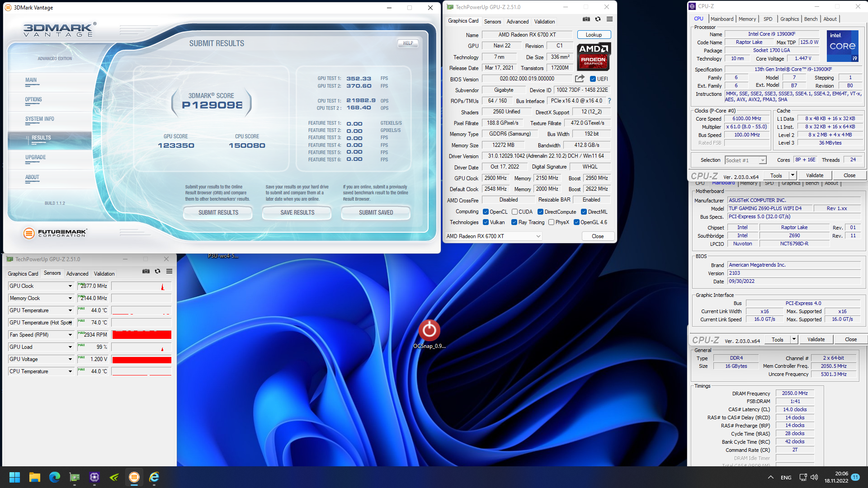Click the Lookup button in GPU-Z
Viewport: 868px width, 488px height.
[x=594, y=35]
